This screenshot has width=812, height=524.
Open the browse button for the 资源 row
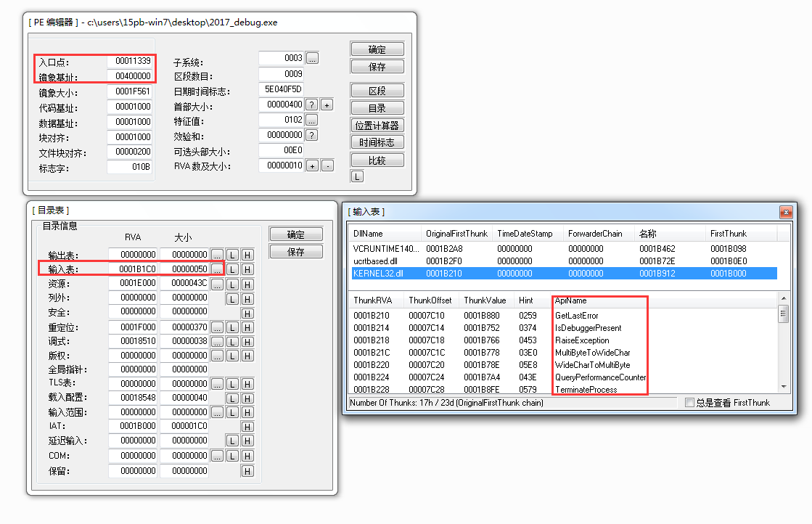coord(217,284)
